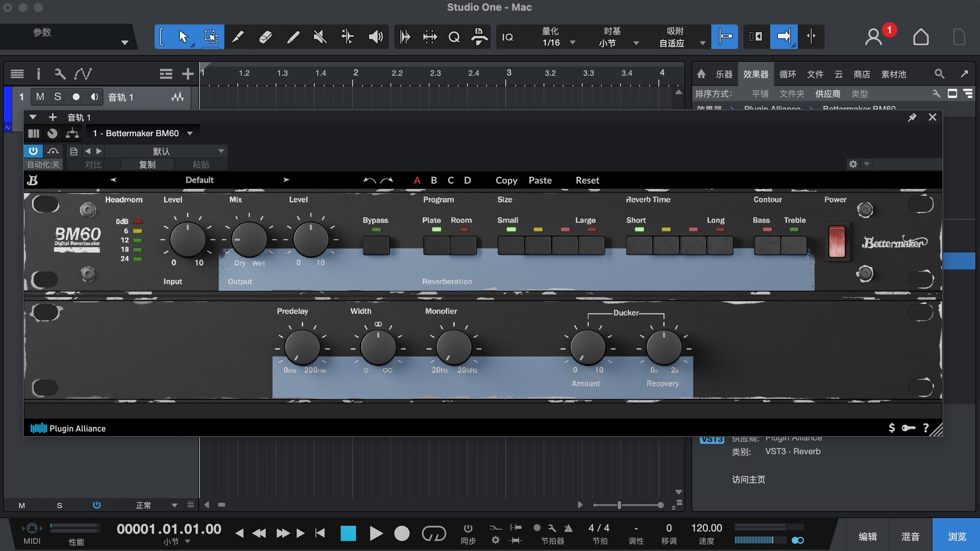This screenshot has height=551, width=980.
Task: Add a new track with plus
Action: pyautogui.click(x=187, y=74)
